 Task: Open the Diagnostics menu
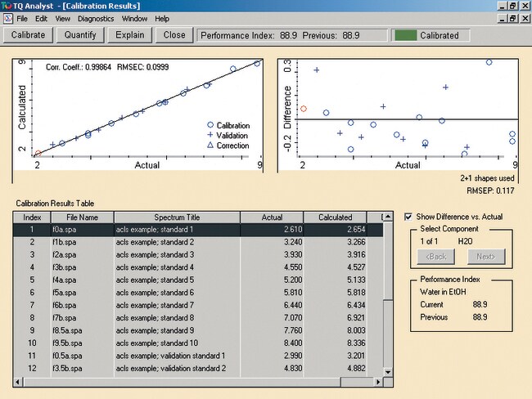point(96,18)
